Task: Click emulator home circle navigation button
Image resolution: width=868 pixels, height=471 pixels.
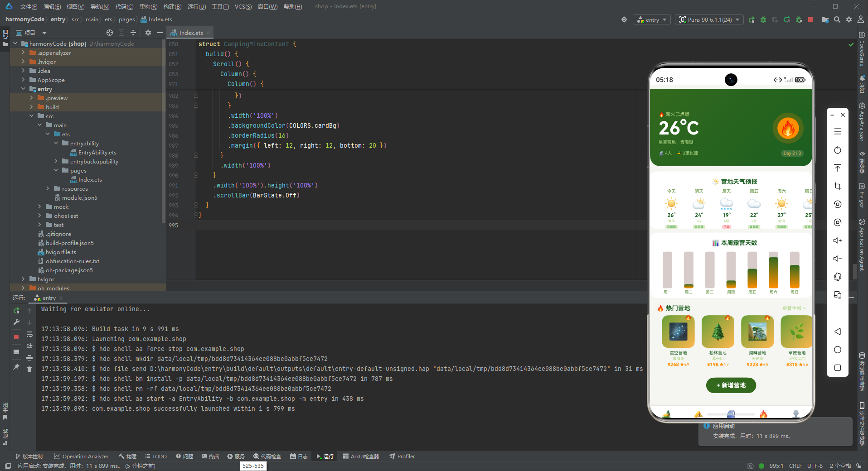Action: point(838,350)
